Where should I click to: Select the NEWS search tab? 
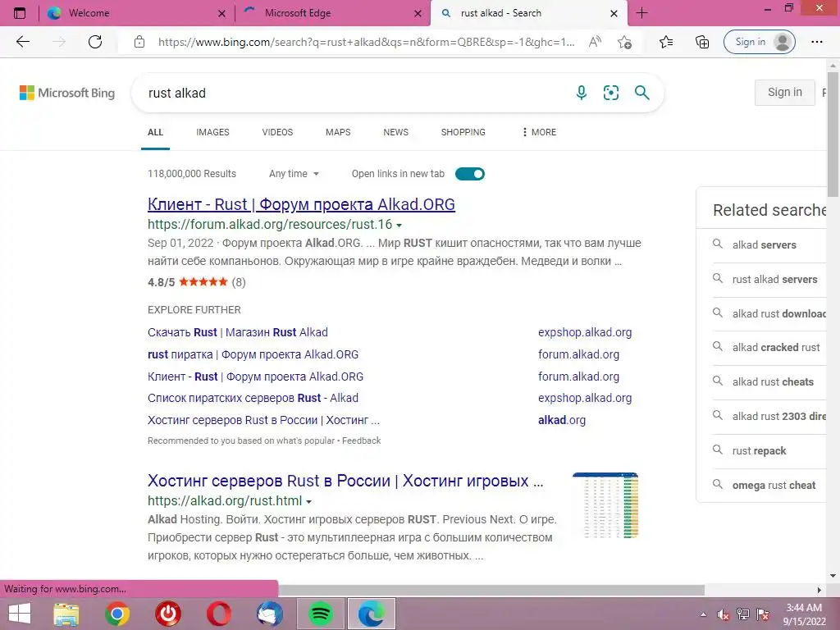[x=396, y=132]
